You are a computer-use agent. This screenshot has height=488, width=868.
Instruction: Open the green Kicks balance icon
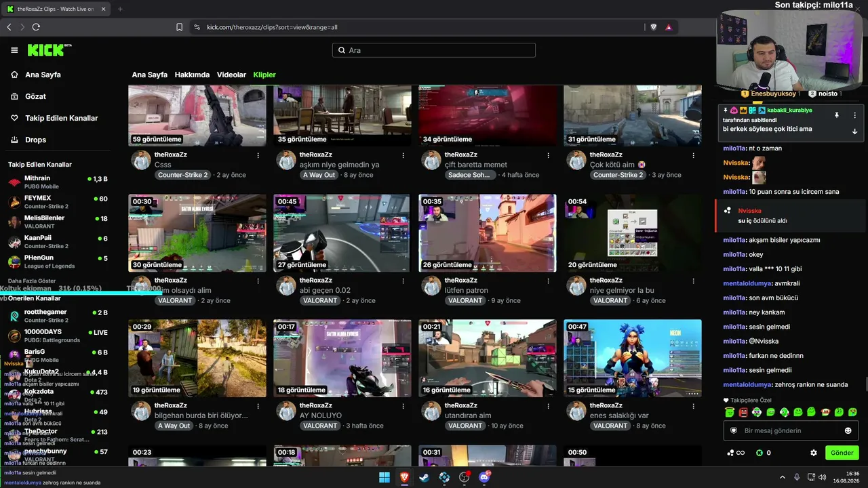[x=759, y=453]
